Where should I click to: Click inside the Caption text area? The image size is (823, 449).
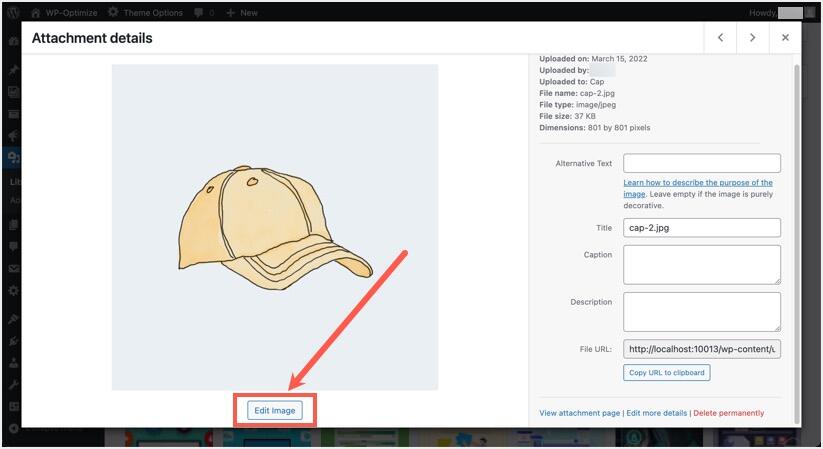pyautogui.click(x=701, y=265)
